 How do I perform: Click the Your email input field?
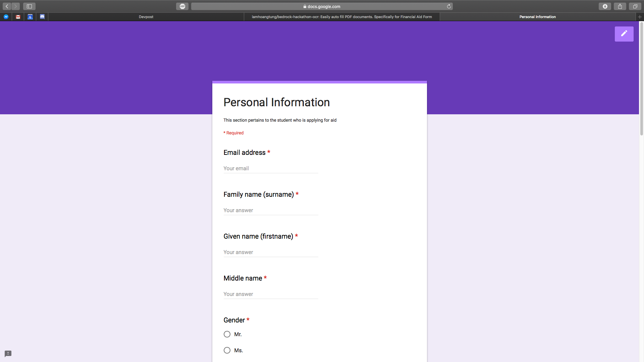click(270, 168)
